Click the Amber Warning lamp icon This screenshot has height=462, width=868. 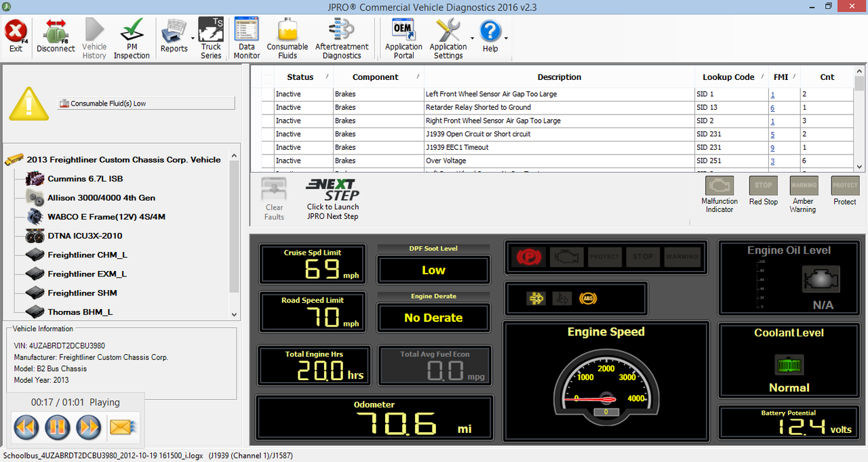tap(804, 186)
